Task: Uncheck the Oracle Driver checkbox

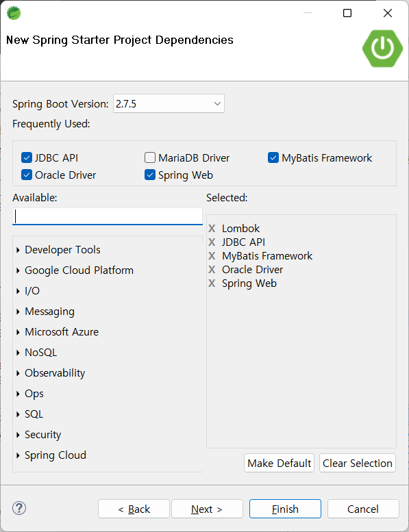Action: (27, 175)
